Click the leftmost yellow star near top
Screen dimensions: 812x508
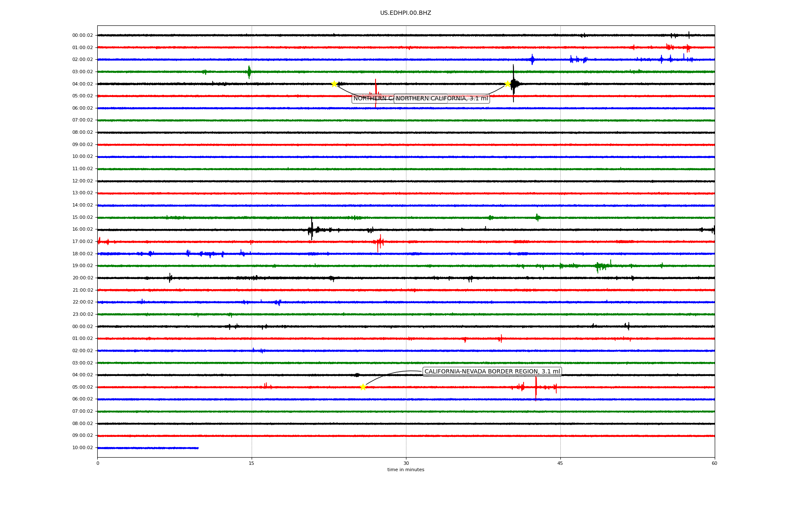click(334, 84)
